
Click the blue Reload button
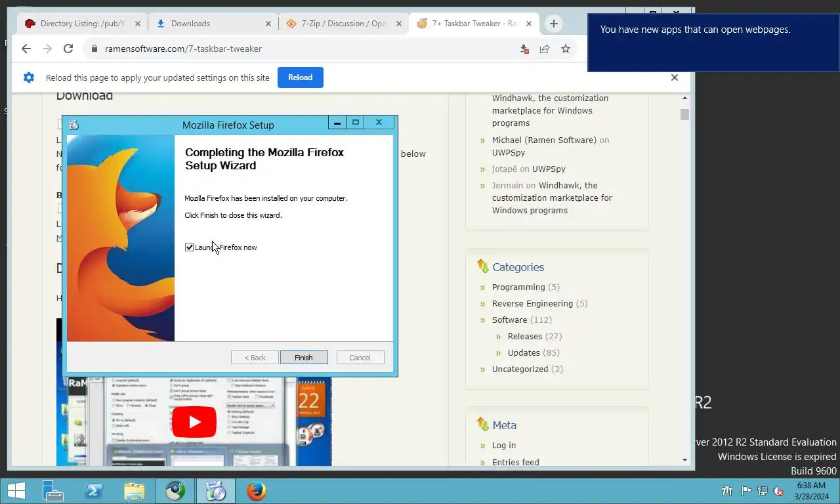point(300,77)
